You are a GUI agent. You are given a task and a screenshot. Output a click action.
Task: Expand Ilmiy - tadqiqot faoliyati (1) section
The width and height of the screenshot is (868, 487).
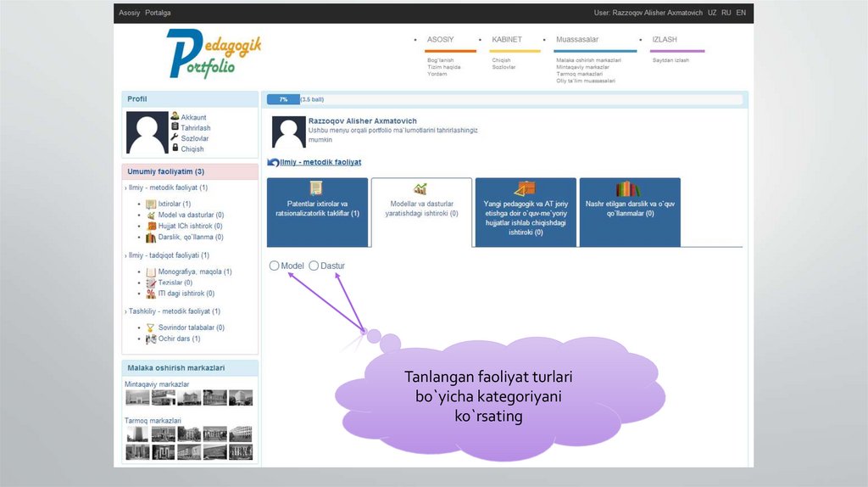point(167,255)
